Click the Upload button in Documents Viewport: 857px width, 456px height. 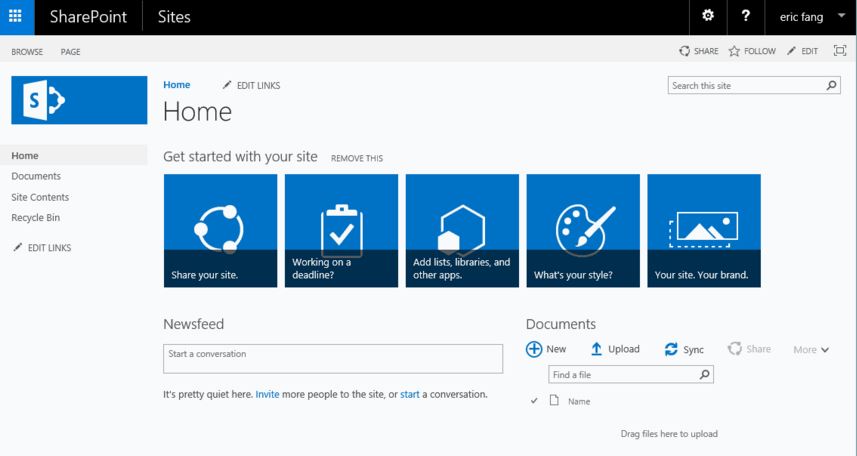point(615,349)
